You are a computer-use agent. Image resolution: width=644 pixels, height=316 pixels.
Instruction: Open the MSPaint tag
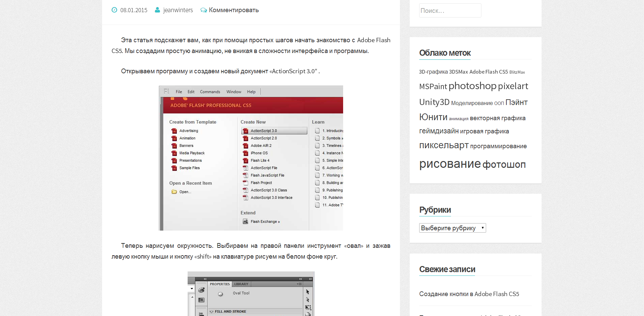(433, 86)
